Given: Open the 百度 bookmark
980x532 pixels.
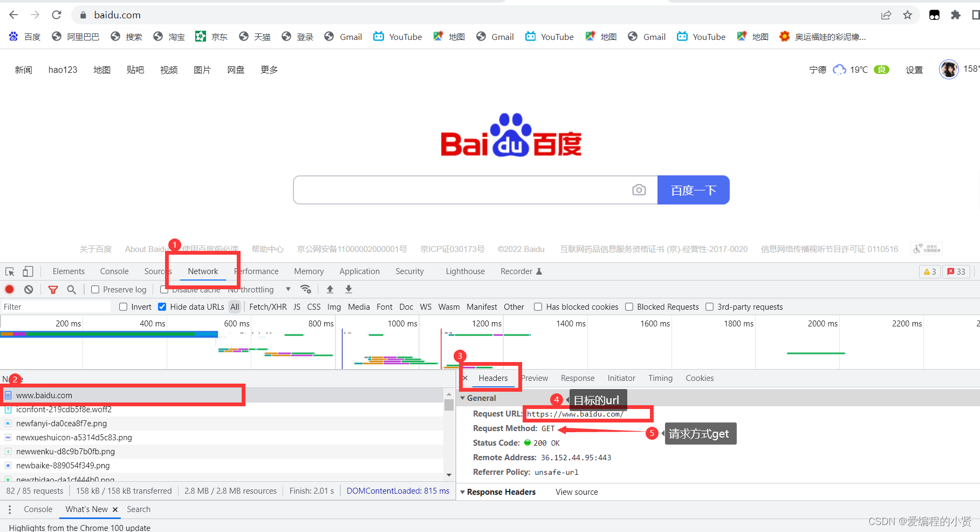Looking at the screenshot, I should tap(25, 37).
